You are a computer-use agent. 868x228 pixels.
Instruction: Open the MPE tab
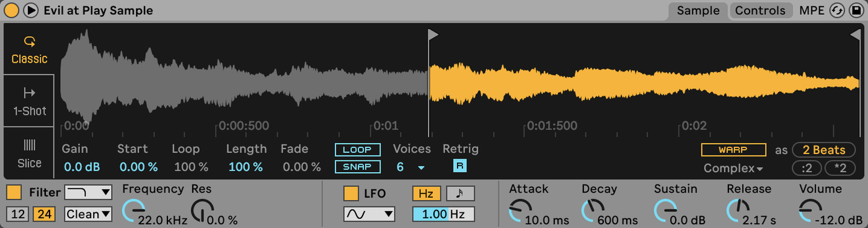[812, 11]
